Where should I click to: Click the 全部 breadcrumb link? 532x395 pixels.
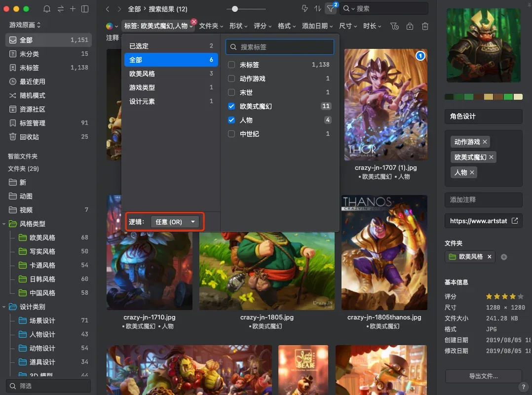134,9
